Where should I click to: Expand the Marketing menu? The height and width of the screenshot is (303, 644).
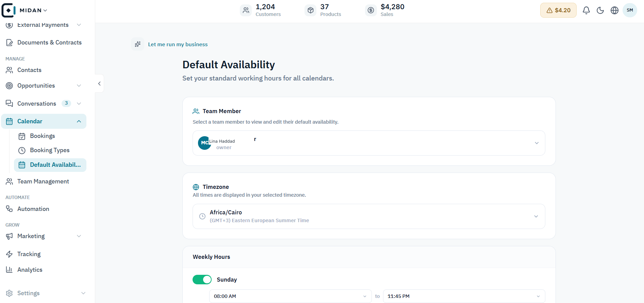coord(79,236)
